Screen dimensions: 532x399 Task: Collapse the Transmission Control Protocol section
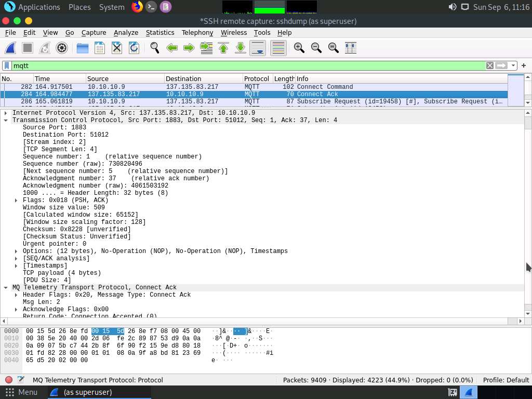pos(5,120)
